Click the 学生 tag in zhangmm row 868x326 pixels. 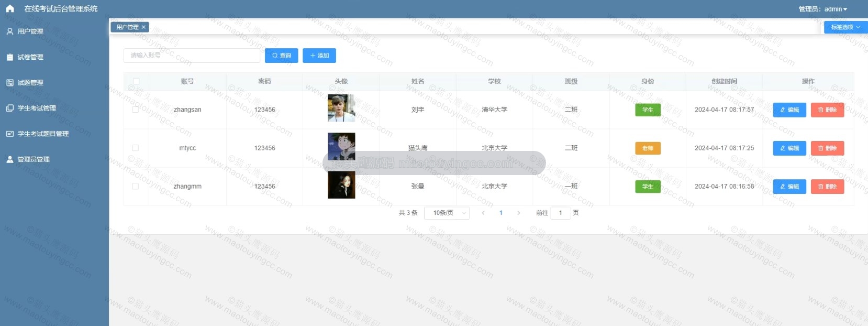point(648,187)
